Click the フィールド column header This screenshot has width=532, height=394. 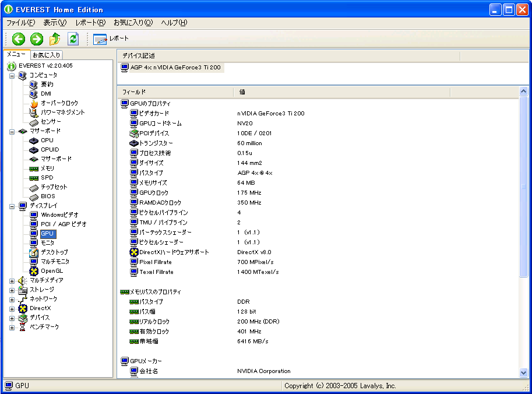[x=175, y=92]
